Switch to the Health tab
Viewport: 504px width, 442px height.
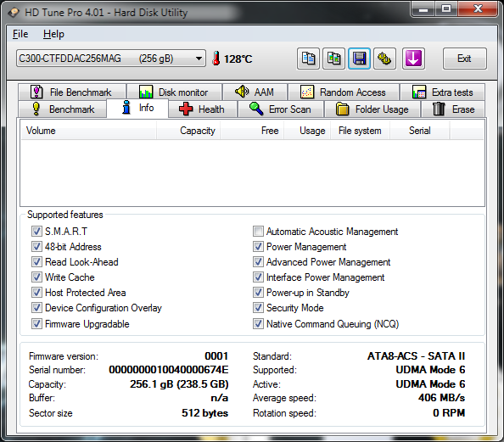(203, 109)
